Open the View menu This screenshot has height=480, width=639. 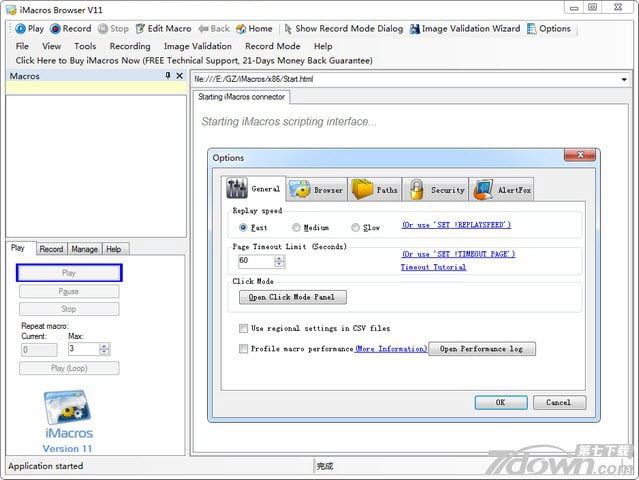tap(51, 46)
